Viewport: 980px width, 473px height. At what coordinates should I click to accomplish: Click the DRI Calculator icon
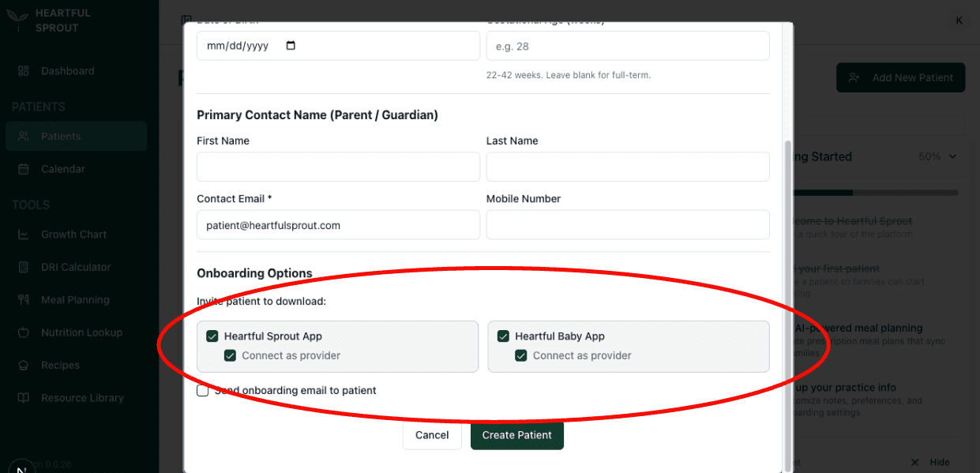point(24,267)
